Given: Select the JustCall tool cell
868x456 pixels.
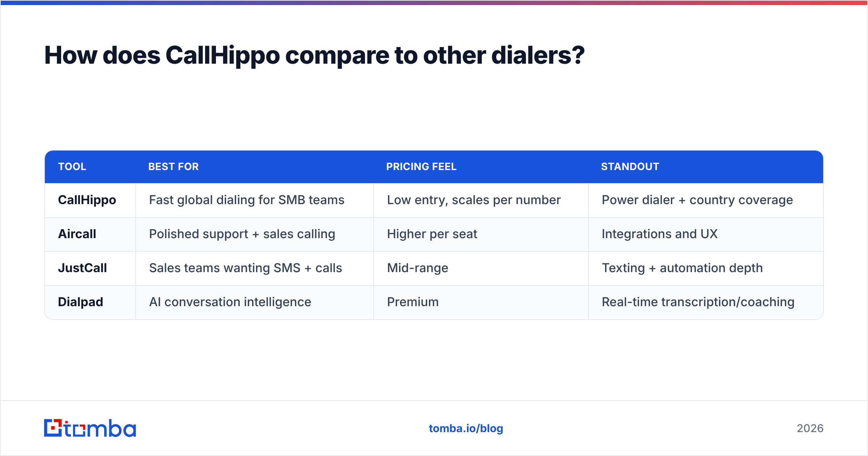Looking at the screenshot, I should point(90,268).
